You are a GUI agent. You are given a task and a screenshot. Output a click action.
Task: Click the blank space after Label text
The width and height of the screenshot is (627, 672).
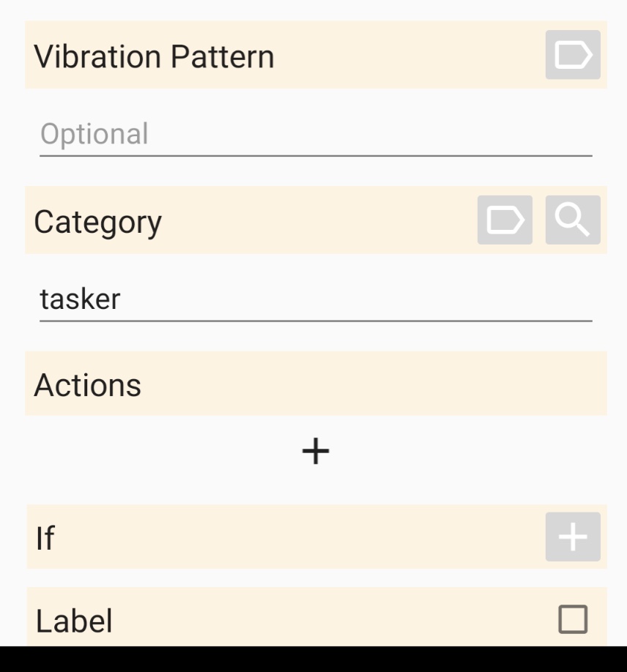tap(335, 619)
